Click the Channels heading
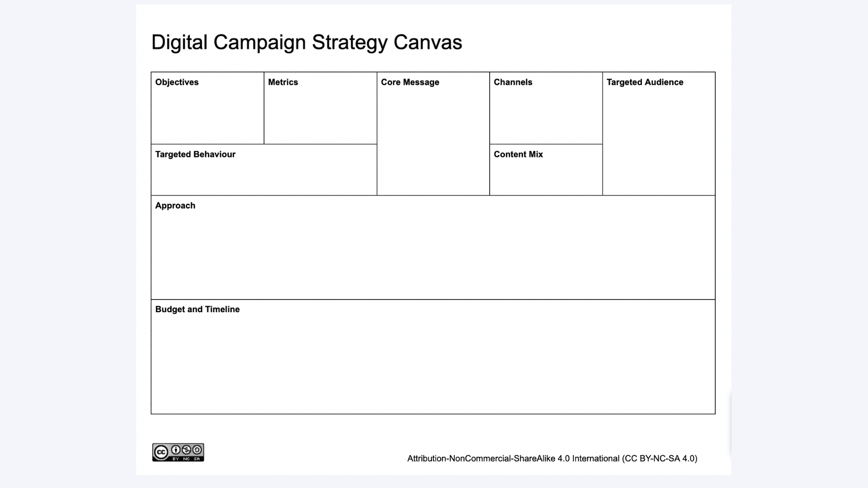Screen dimensions: 868x488 click(x=513, y=82)
